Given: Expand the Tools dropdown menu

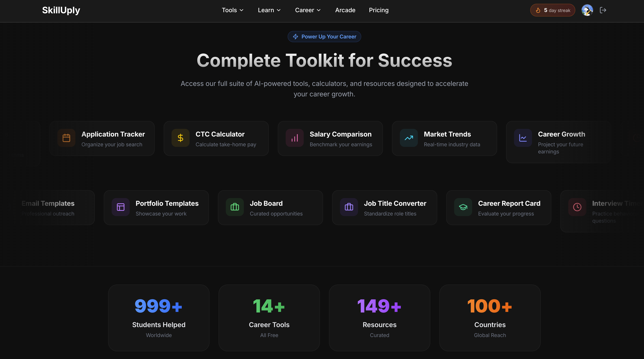Looking at the screenshot, I should tap(232, 10).
